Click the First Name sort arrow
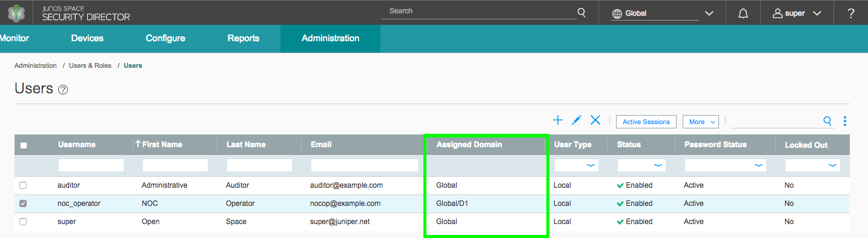This screenshot has width=868, height=238. 138,144
